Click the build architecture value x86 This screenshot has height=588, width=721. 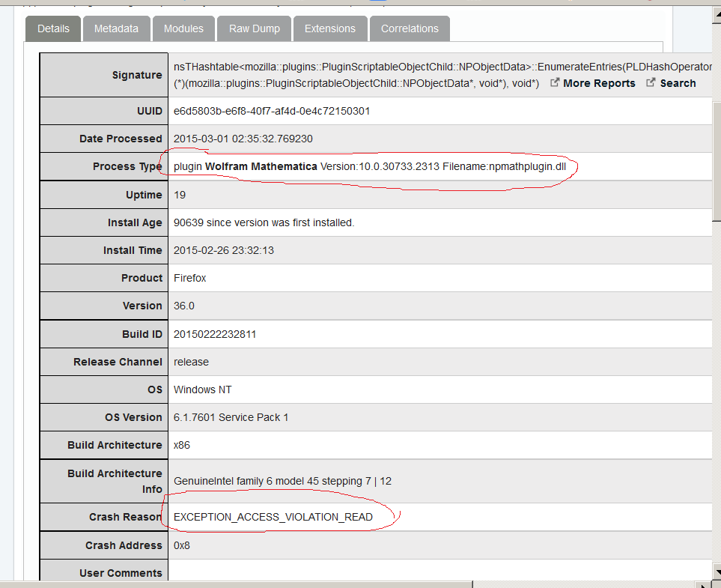(182, 445)
